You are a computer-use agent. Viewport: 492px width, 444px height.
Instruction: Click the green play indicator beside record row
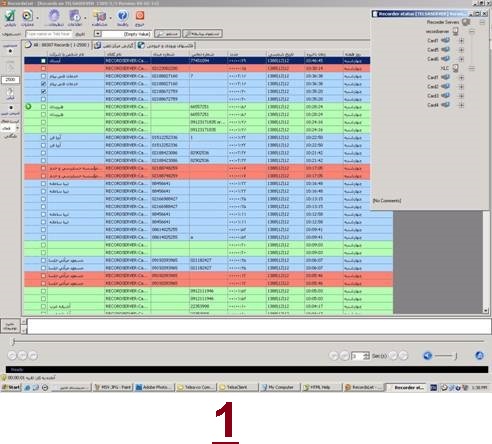pyautogui.click(x=28, y=107)
